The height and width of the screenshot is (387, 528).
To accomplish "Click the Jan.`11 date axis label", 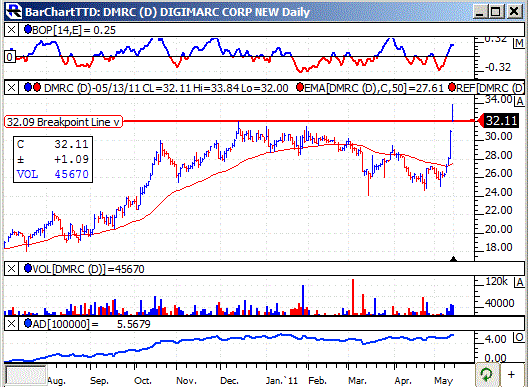I will (x=282, y=381).
